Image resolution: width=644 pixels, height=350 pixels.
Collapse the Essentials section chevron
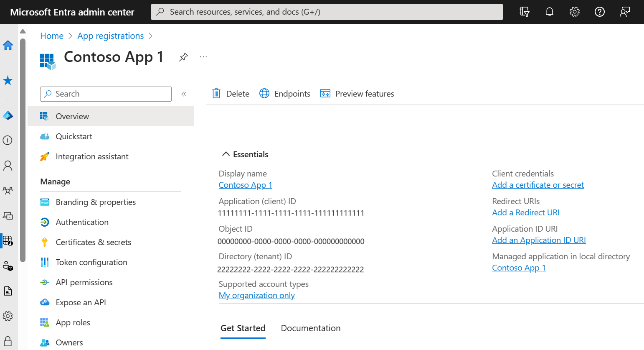226,154
